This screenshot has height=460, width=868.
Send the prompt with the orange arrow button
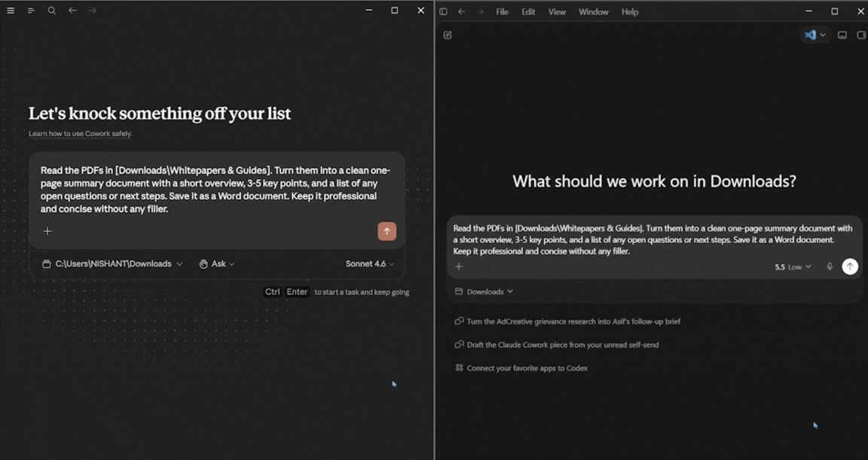(387, 231)
